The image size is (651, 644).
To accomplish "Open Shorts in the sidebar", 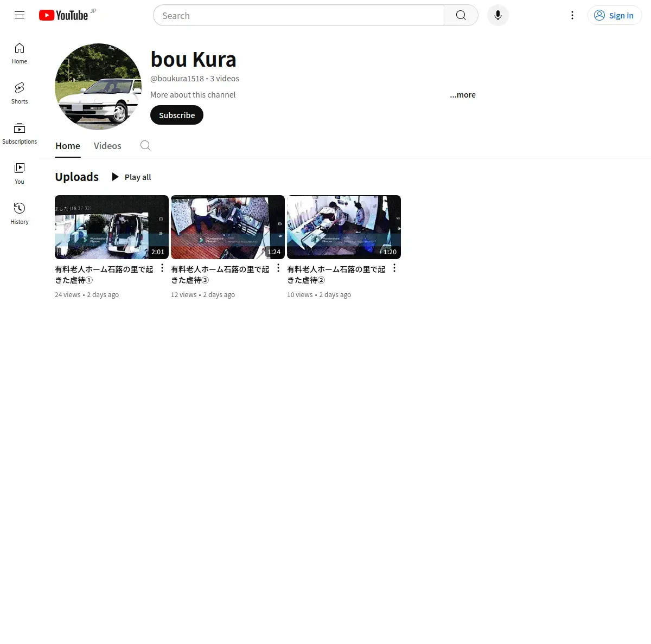I will pyautogui.click(x=20, y=93).
